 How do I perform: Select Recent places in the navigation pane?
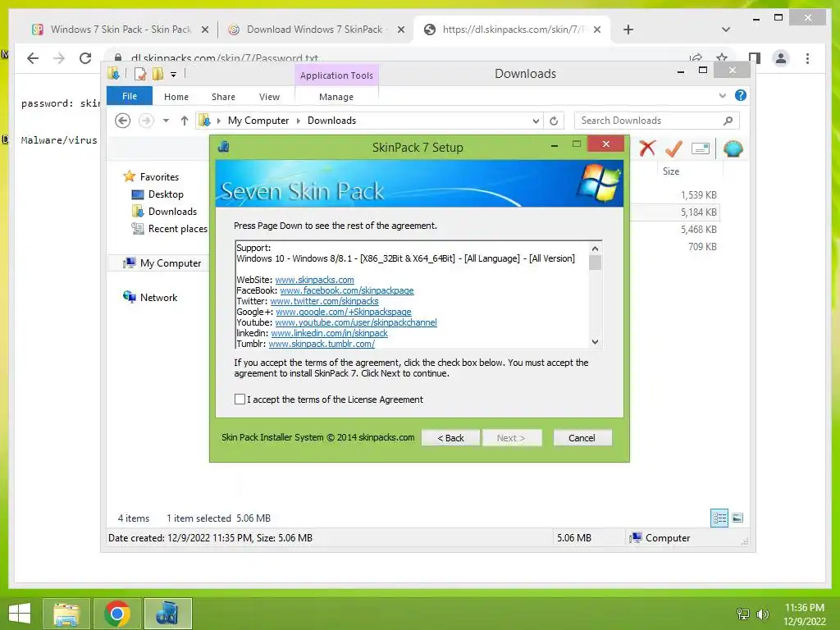click(x=178, y=229)
